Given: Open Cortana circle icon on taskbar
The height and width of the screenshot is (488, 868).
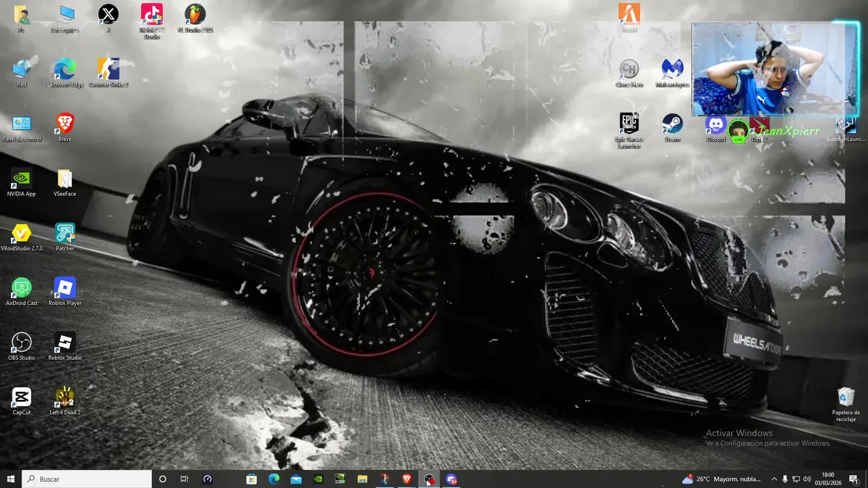Looking at the screenshot, I should [162, 479].
